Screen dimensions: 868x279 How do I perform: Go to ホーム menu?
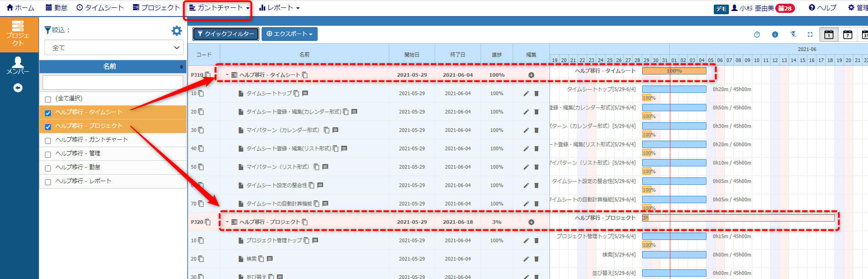tap(20, 8)
